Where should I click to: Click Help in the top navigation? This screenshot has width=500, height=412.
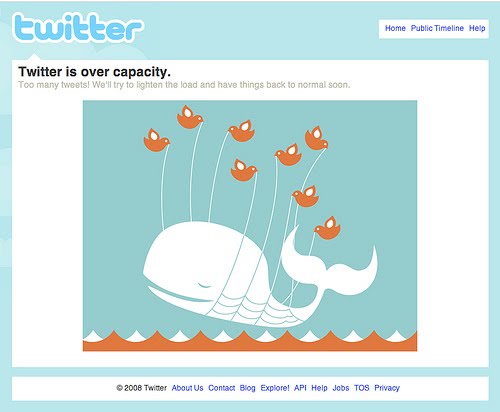coord(477,28)
